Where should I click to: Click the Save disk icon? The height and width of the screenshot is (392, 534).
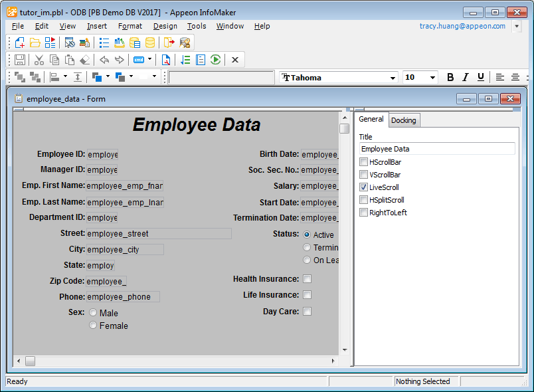[19, 60]
